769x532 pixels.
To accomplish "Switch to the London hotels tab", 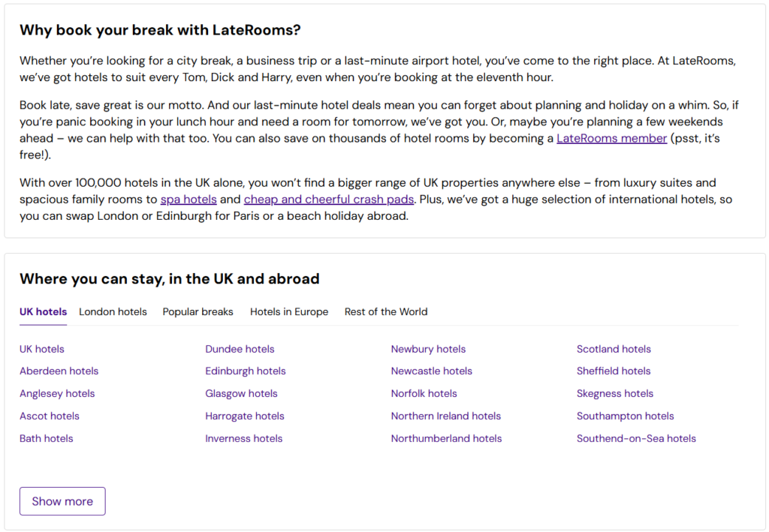I will point(113,311).
